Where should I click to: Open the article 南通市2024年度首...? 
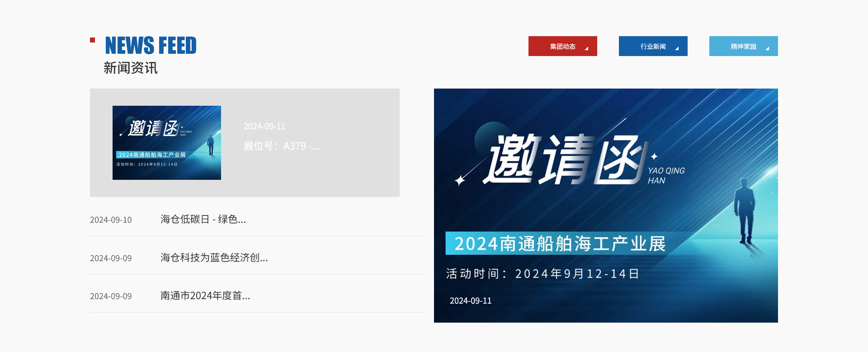pyautogui.click(x=205, y=296)
